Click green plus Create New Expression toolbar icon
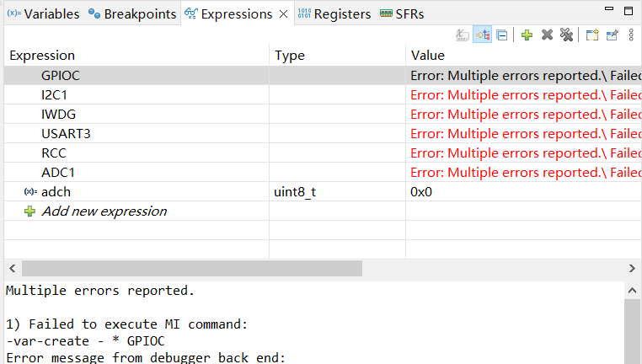 [x=527, y=35]
